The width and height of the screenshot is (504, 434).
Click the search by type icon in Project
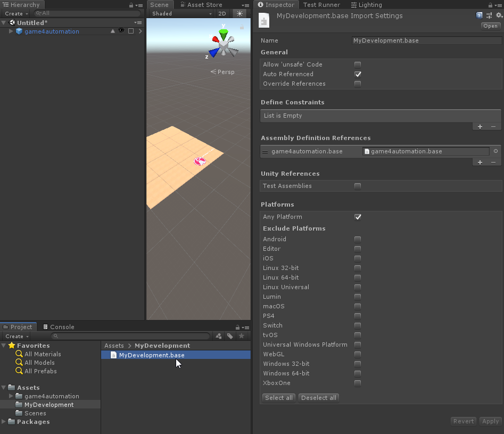pyautogui.click(x=219, y=336)
